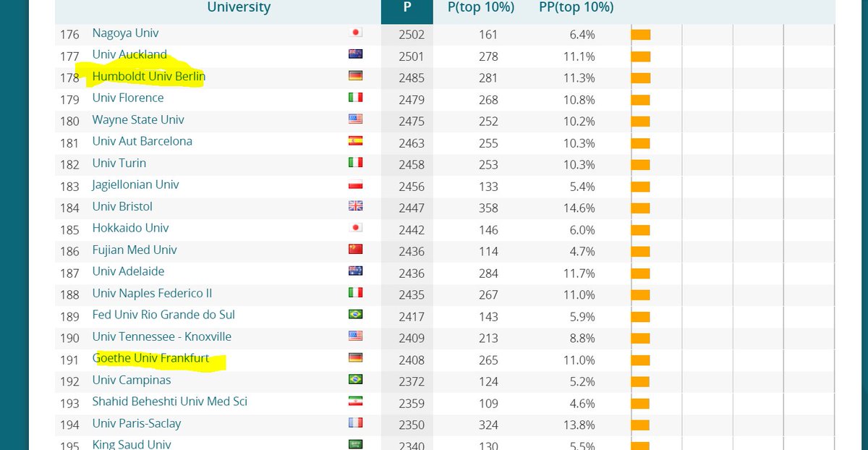Click New Zealand flag beside Univ Auckland
The width and height of the screenshot is (868, 450).
[355, 54]
